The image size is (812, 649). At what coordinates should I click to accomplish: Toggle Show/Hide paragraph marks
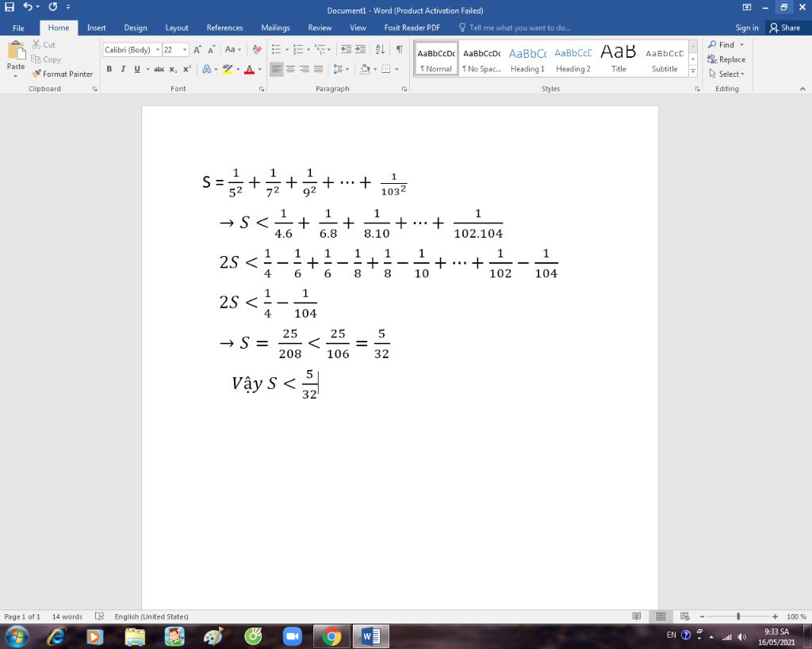point(400,50)
